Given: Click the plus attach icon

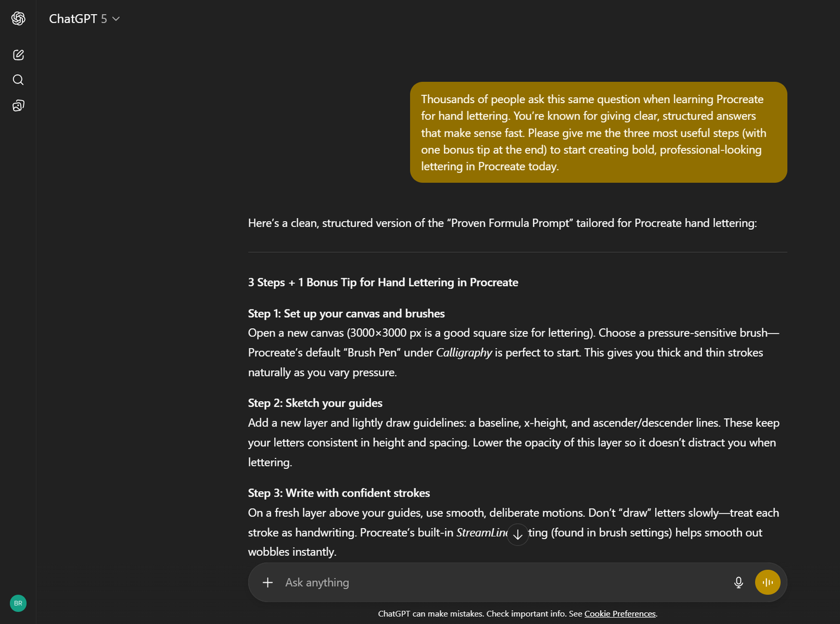Looking at the screenshot, I should click(268, 582).
